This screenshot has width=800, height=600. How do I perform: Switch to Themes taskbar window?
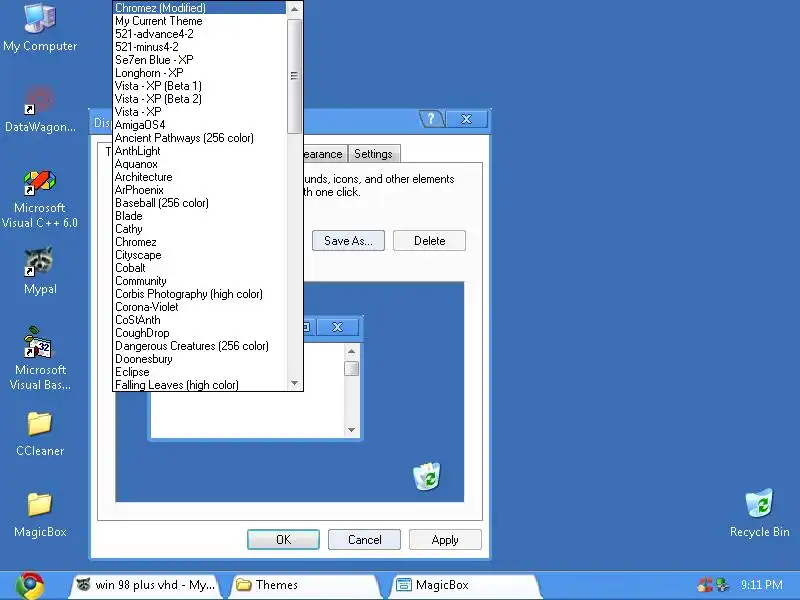tap(305, 585)
